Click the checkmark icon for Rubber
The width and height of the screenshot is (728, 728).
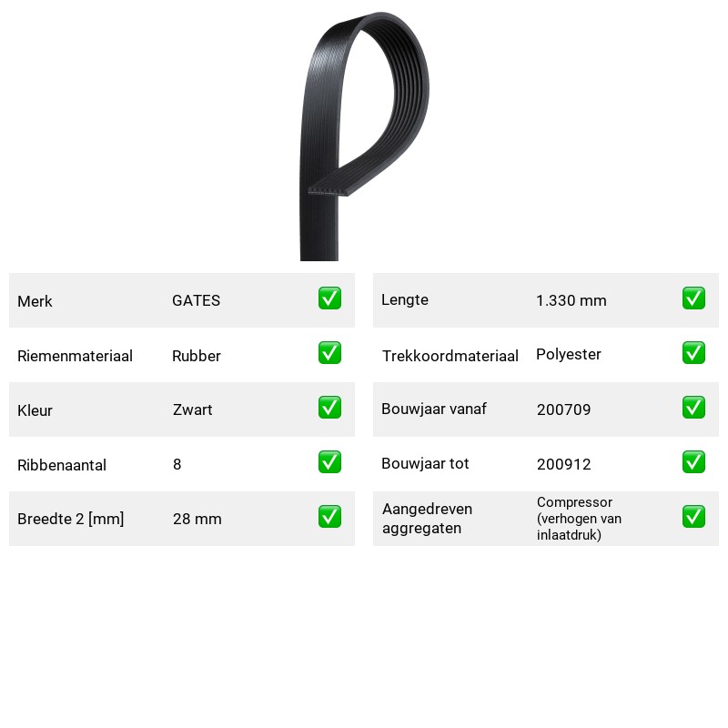coord(329,353)
